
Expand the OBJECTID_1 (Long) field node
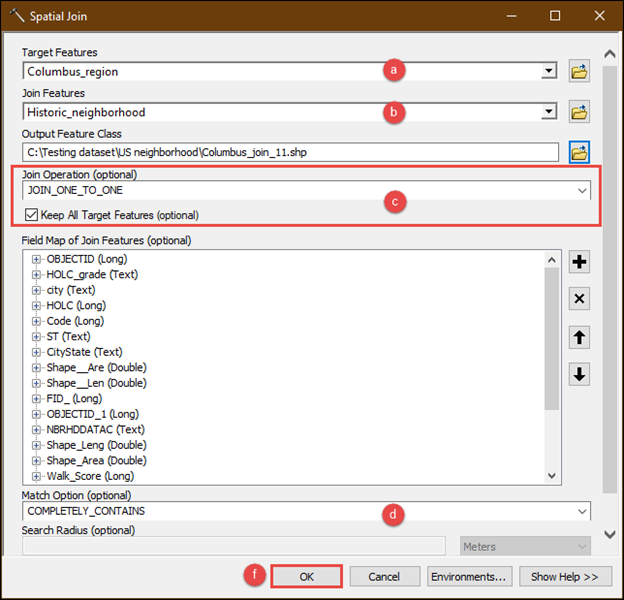pos(36,414)
